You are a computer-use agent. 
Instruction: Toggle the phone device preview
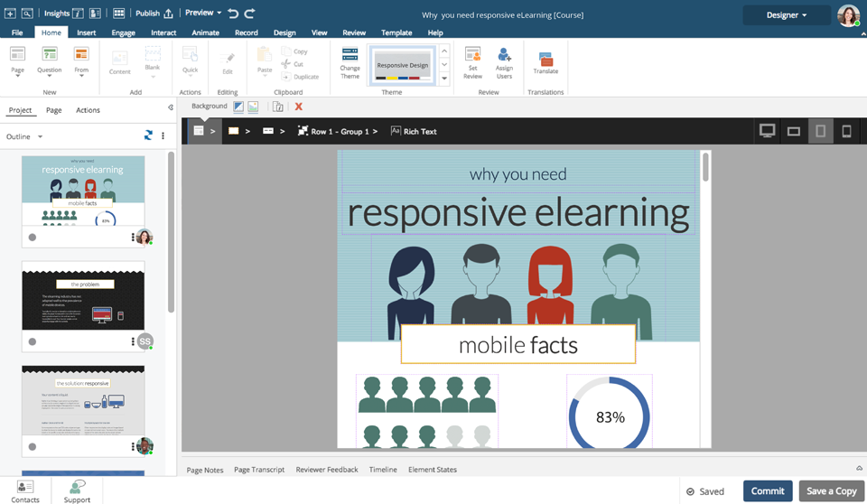tap(846, 131)
